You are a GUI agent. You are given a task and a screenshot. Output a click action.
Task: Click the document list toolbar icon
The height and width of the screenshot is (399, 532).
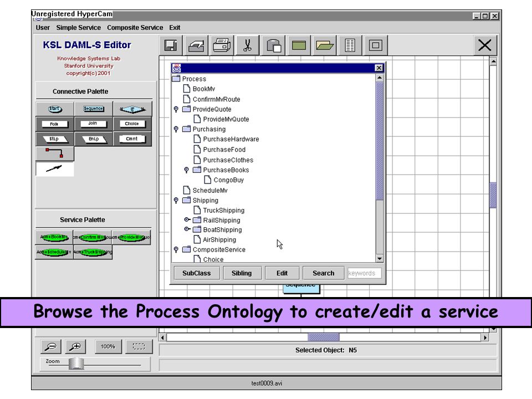350,45
